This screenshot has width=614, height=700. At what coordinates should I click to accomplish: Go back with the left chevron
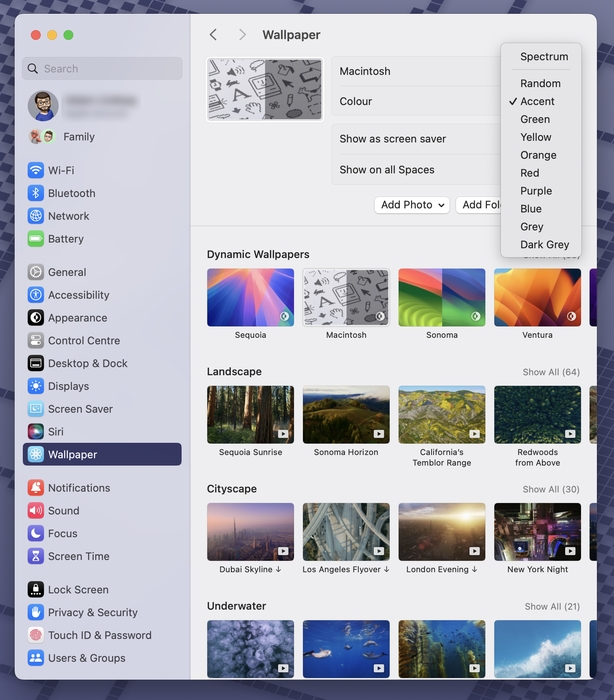(x=213, y=35)
